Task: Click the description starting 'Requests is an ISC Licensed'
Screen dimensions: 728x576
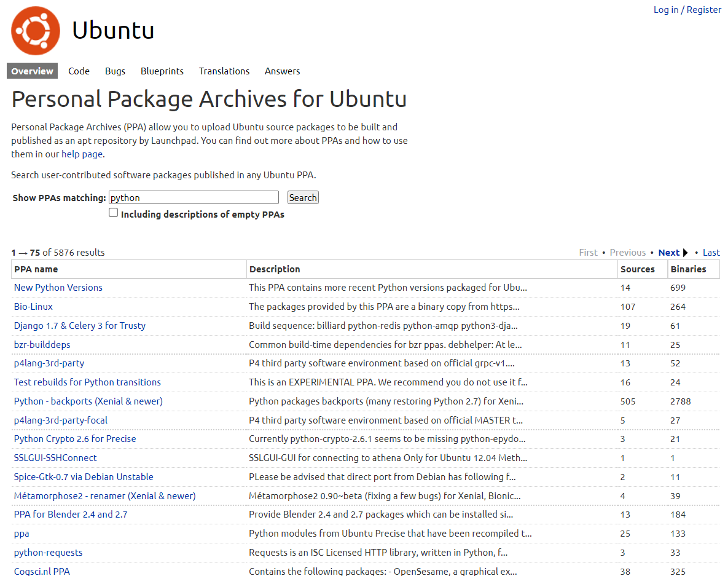Action: point(378,553)
